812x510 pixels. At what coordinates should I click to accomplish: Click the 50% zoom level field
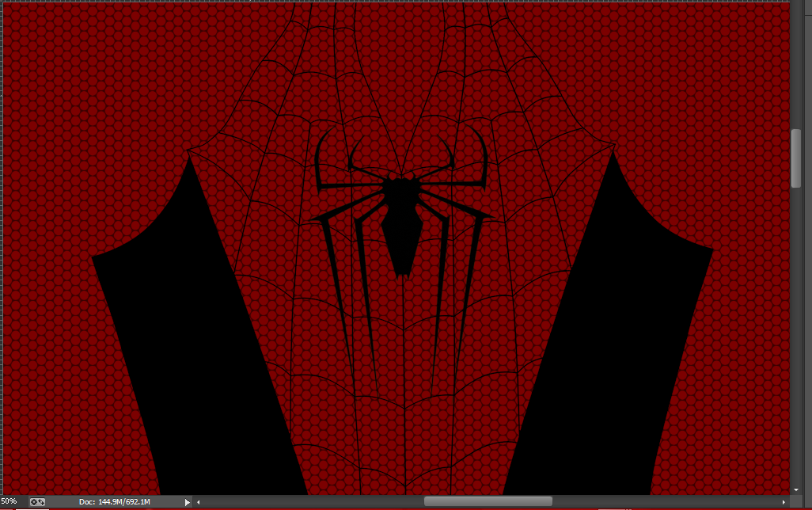tap(9, 501)
